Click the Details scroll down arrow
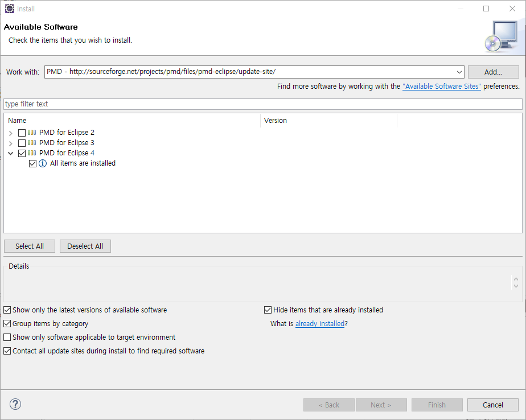This screenshot has width=526, height=420. click(x=516, y=286)
